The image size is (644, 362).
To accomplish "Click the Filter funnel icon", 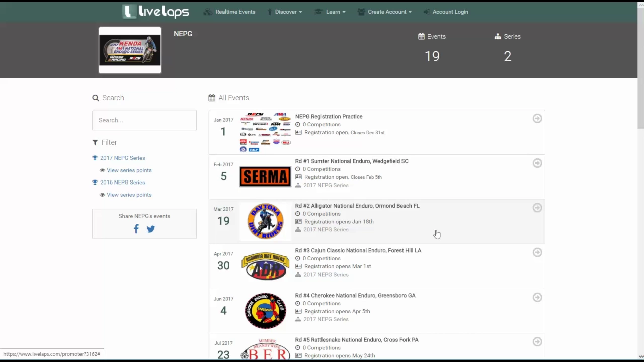I will [x=95, y=142].
